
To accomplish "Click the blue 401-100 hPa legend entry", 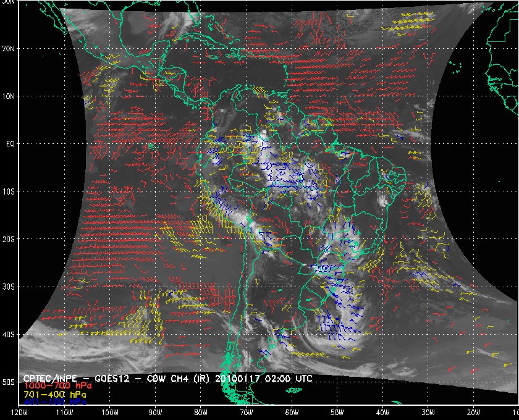I will [x=54, y=402].
